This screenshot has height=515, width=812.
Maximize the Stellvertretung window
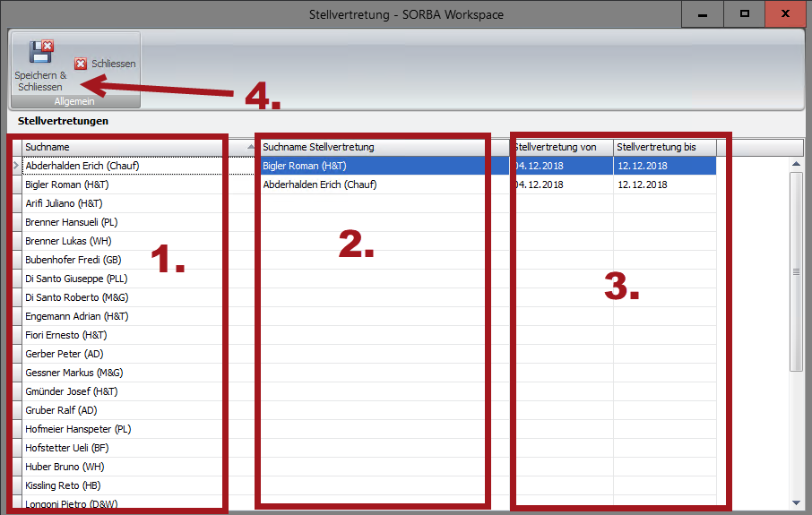[x=744, y=13]
